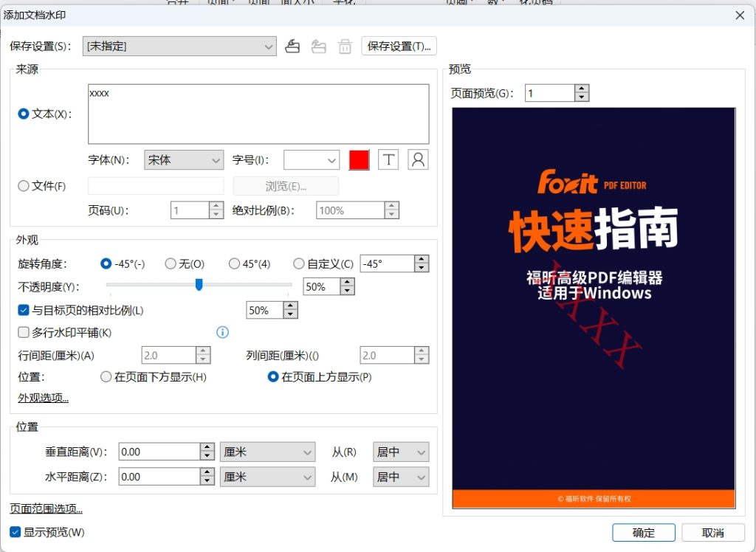Close the 添加文档水印 dialog

pos(740,15)
